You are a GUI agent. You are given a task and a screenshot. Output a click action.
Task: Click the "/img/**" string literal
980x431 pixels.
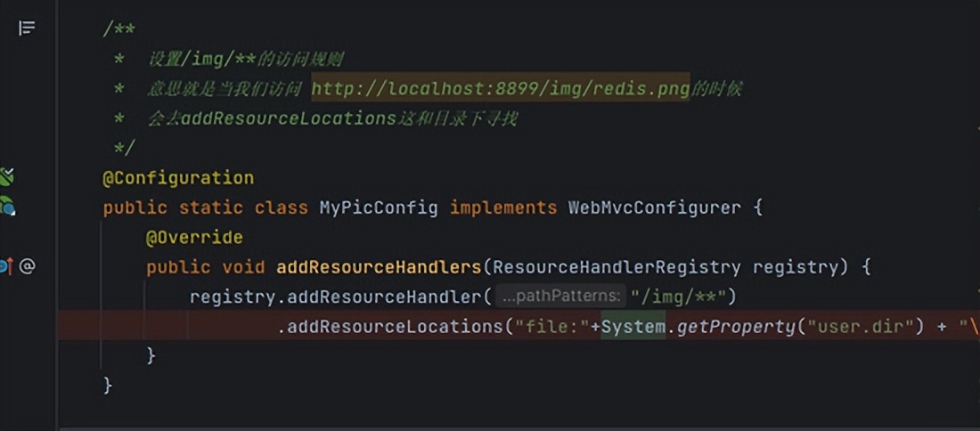677,297
